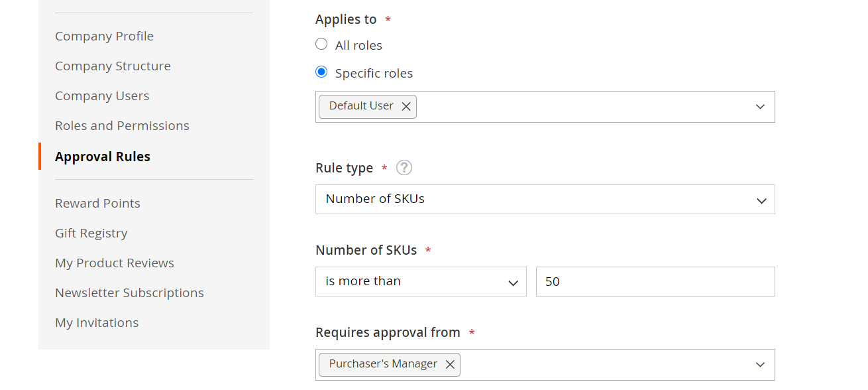Viewport: 868px width, 390px height.
Task: Select Approval Rules in sidebar
Action: pos(103,157)
